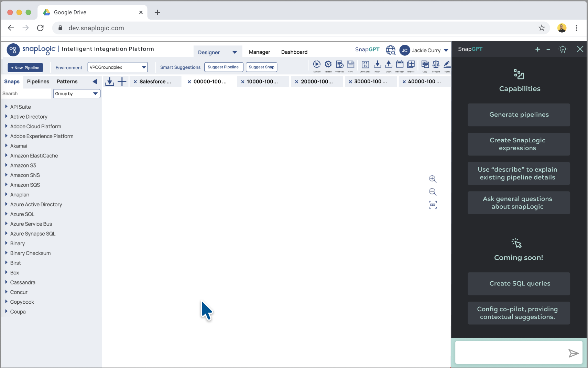Open the Notes pencil icon
Image resolution: width=588 pixels, height=368 pixels.
point(447,64)
